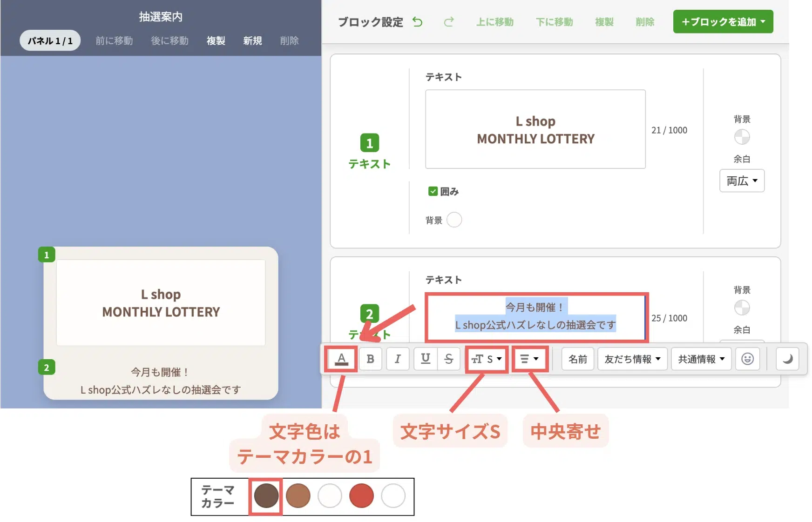Toggle underline formatting
The height and width of the screenshot is (522, 812).
[426, 359]
